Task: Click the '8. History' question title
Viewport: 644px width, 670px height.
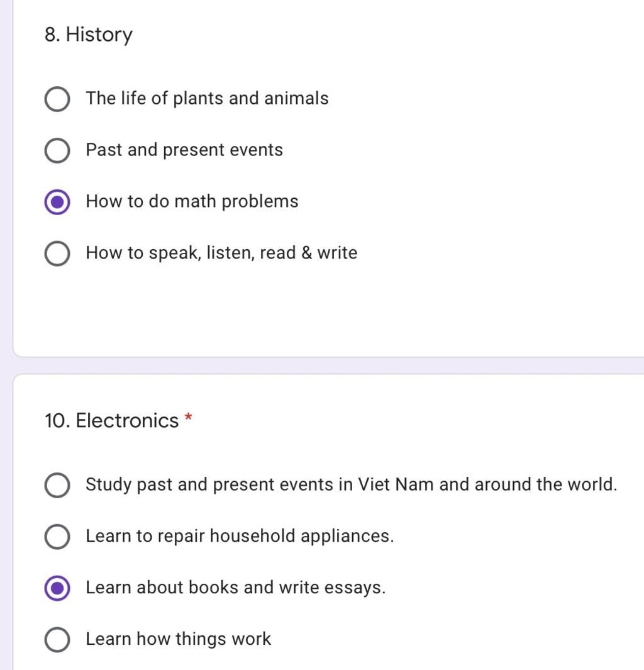Action: click(x=89, y=35)
